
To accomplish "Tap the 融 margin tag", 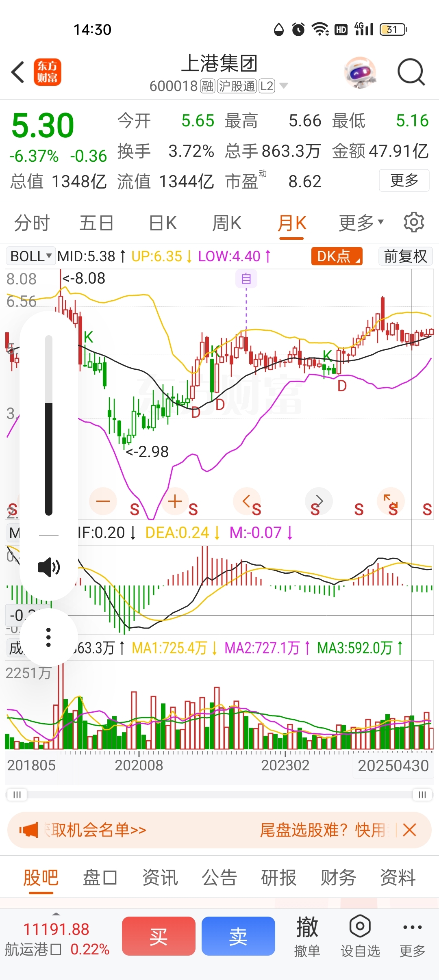I will click(x=208, y=86).
